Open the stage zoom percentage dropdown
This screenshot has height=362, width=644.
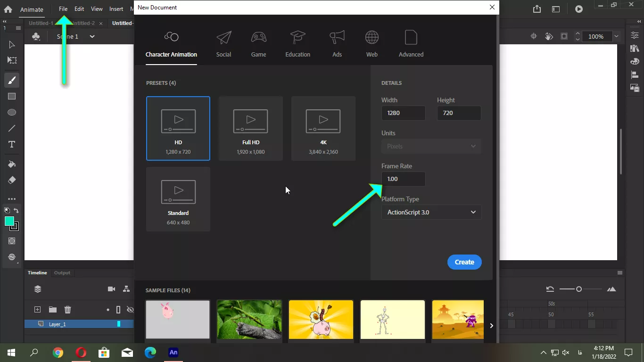coord(616,36)
